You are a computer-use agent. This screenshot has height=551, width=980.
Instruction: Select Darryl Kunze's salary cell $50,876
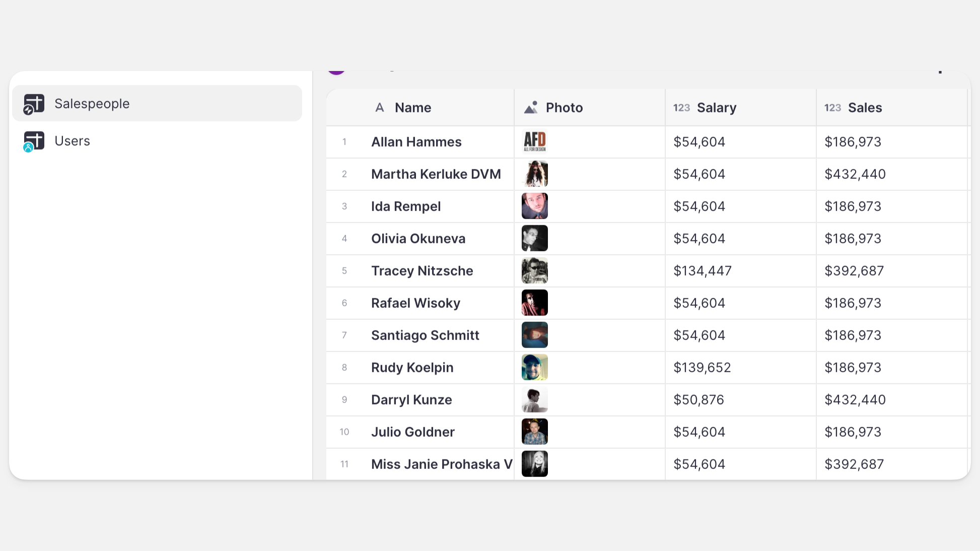tap(698, 400)
